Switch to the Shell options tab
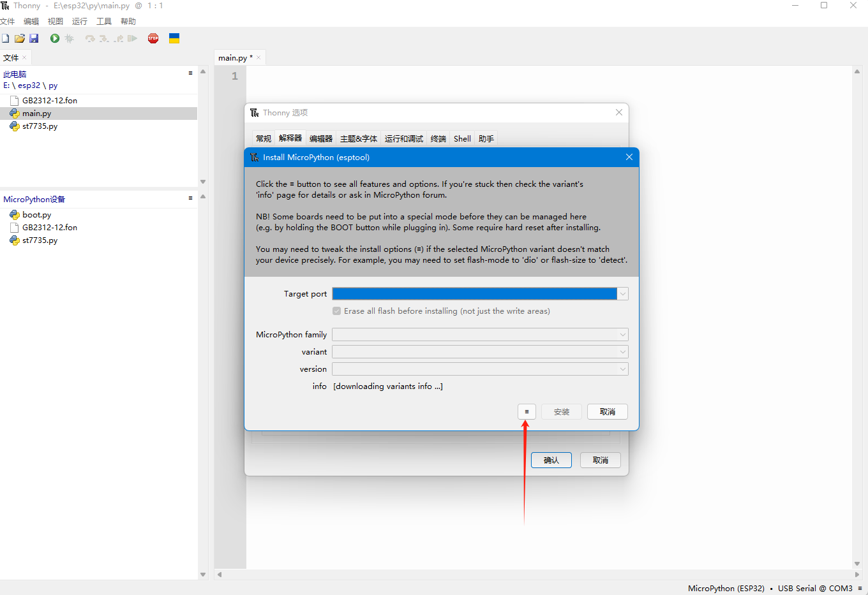This screenshot has height=595, width=868. [463, 138]
